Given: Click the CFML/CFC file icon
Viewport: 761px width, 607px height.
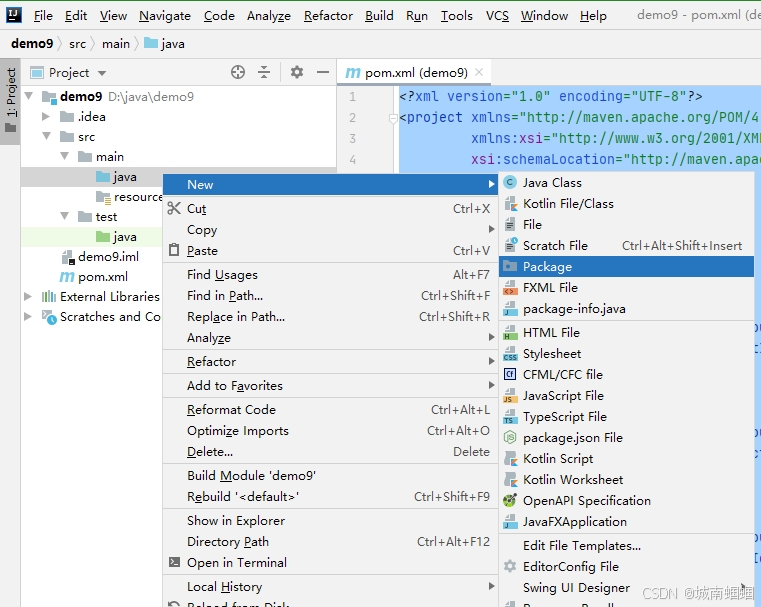Looking at the screenshot, I should [x=510, y=375].
